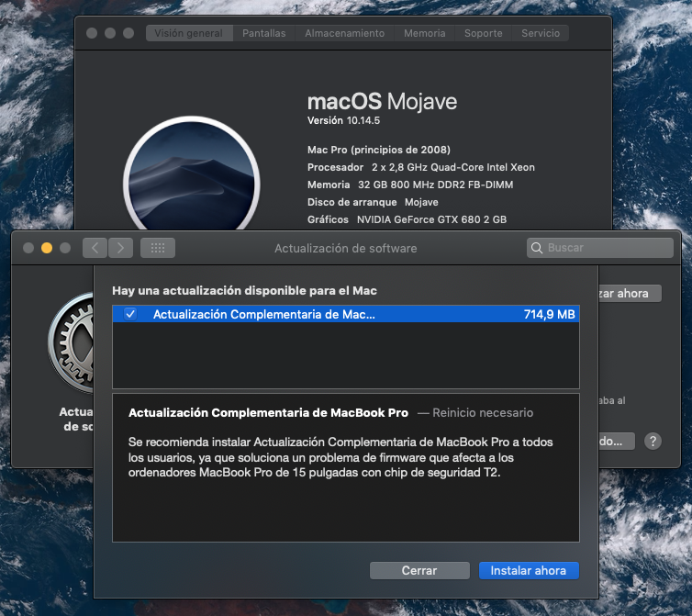Click the Disco de arranque Mojave value

pyautogui.click(x=421, y=202)
